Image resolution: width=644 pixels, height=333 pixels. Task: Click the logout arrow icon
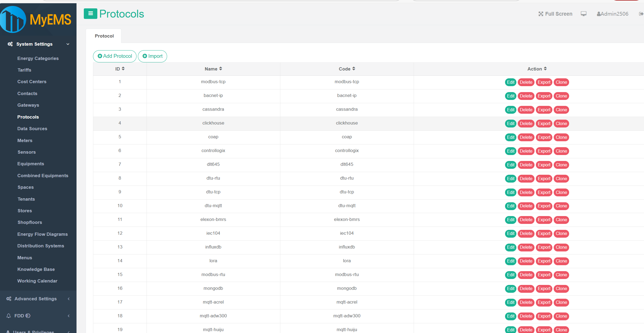pyautogui.click(x=641, y=14)
